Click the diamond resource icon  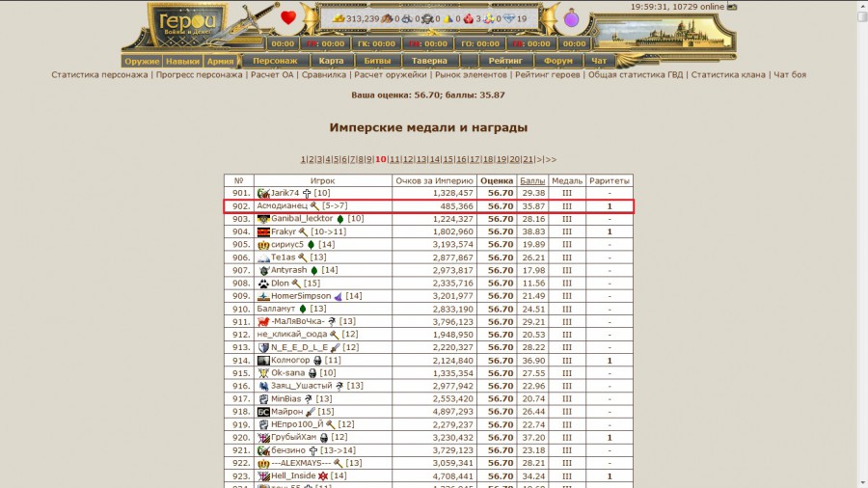pos(508,19)
